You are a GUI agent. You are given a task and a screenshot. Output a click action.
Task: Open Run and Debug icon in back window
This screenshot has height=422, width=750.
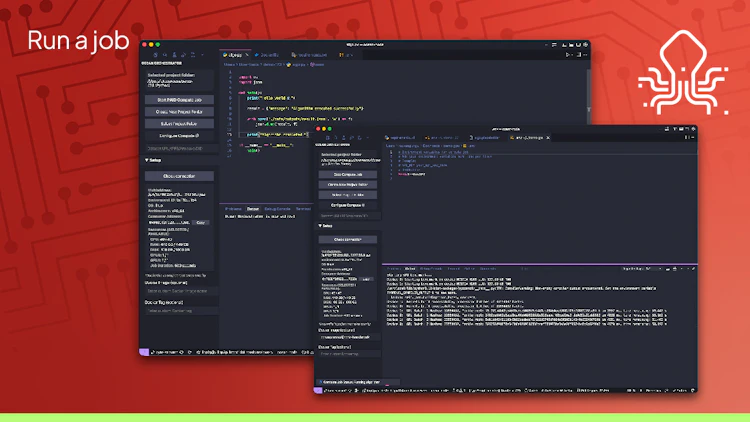[184, 55]
